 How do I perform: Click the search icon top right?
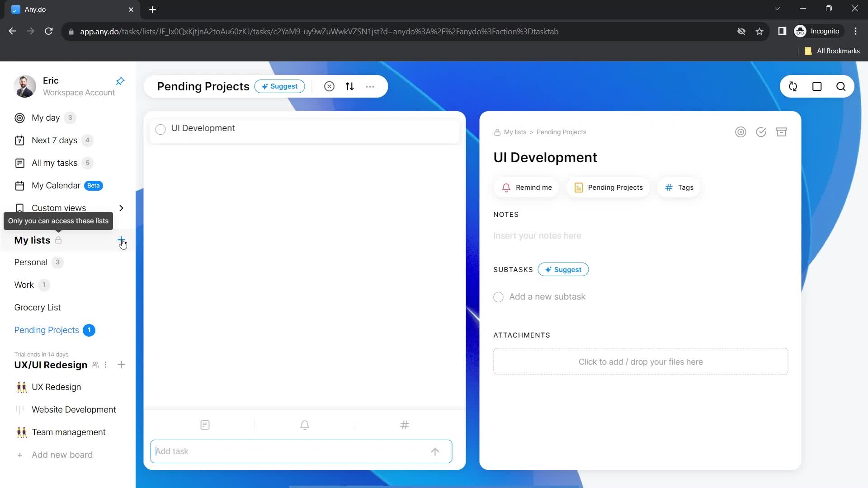[x=841, y=86]
